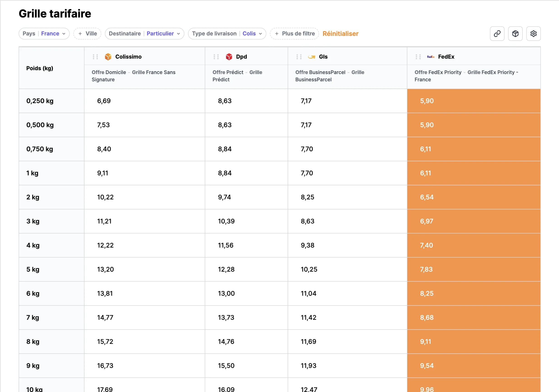Click the copy link icon button
The height and width of the screenshot is (392, 559).
click(x=497, y=34)
